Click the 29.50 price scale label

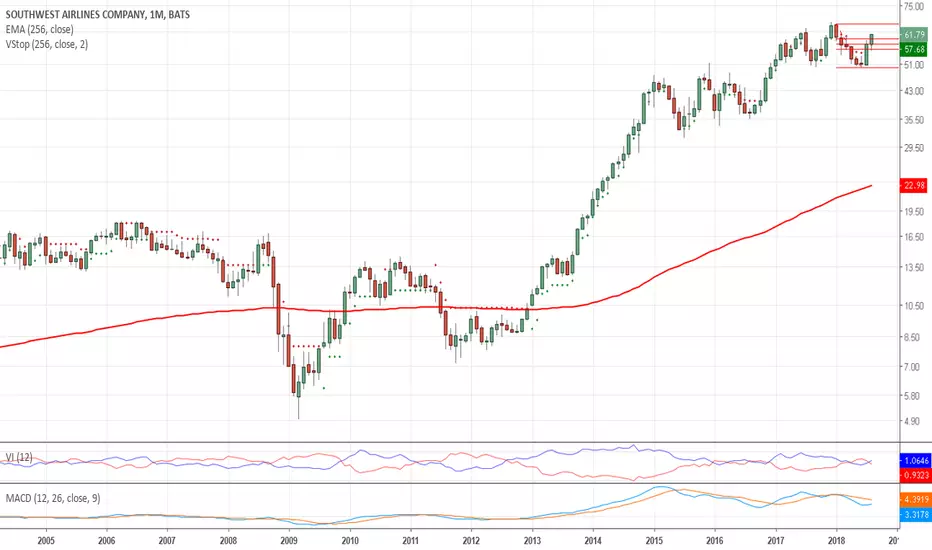[x=914, y=147]
